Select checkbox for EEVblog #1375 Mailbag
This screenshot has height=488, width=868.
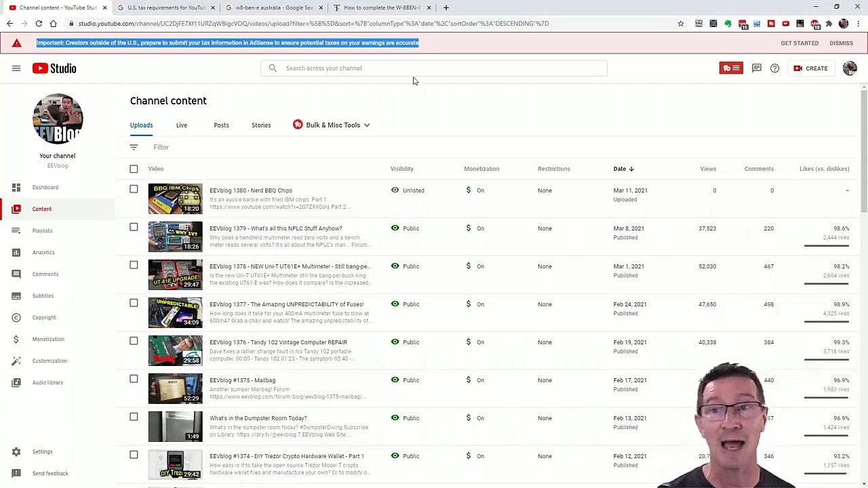click(x=134, y=379)
